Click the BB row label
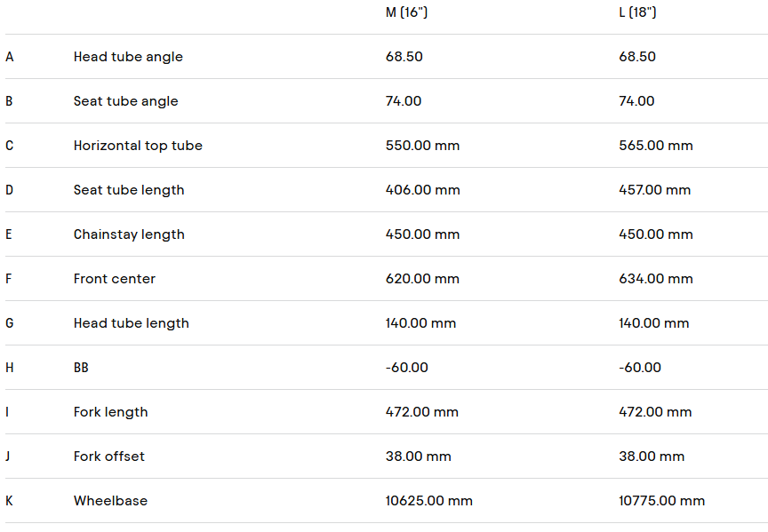 (x=81, y=368)
